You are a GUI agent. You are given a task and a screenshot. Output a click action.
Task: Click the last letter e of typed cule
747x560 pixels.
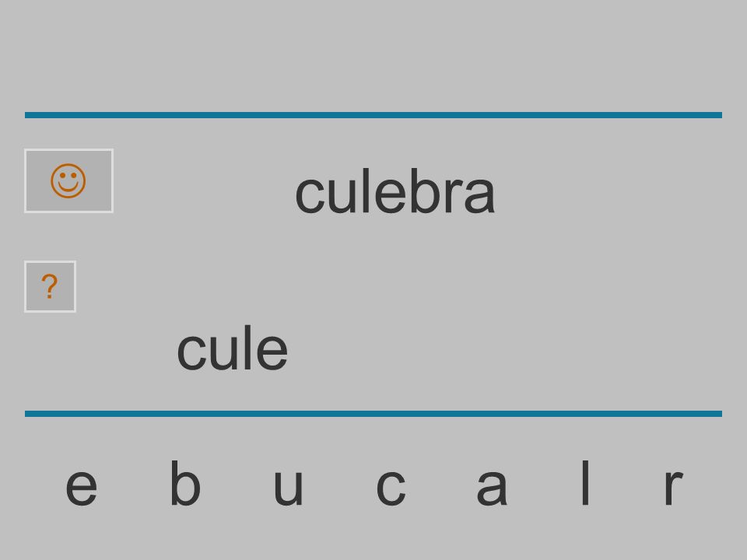coord(272,352)
